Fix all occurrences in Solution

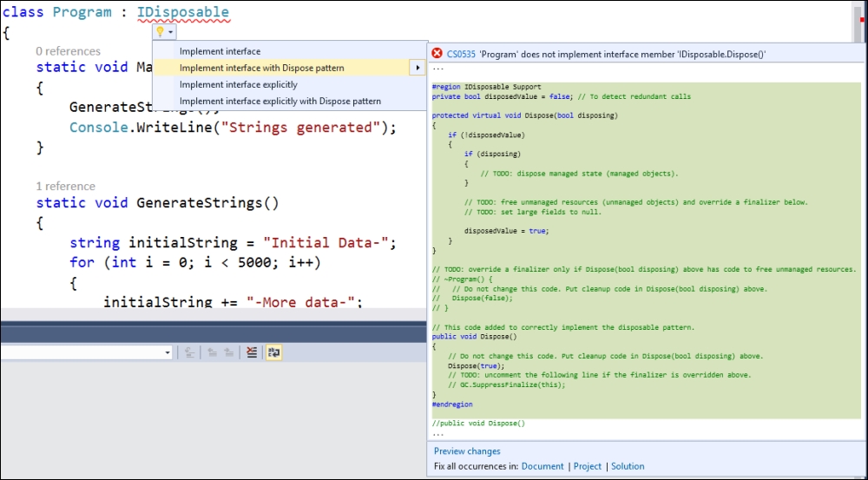click(x=628, y=466)
